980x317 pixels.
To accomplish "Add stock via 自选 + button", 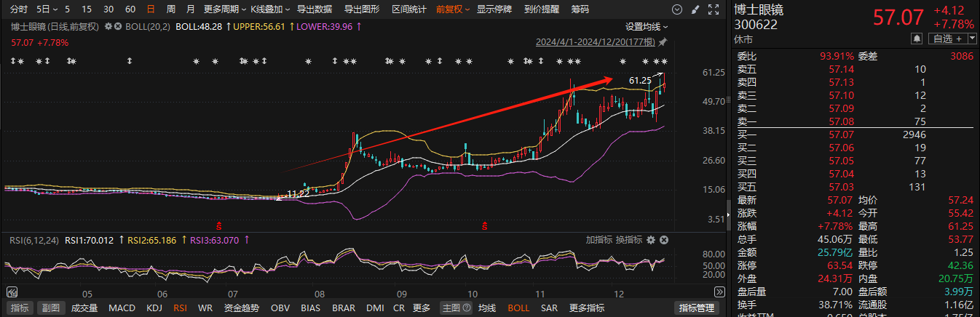I will tap(947, 38).
